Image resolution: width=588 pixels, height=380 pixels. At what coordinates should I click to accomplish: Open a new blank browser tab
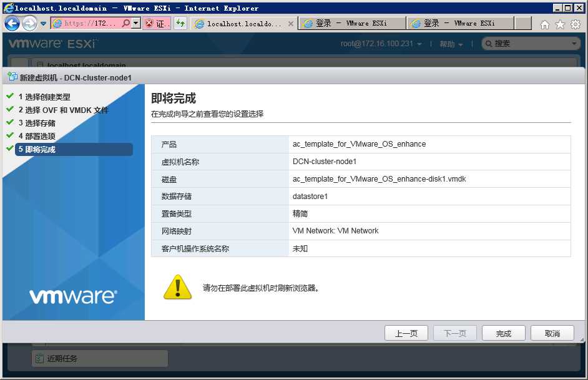click(523, 23)
